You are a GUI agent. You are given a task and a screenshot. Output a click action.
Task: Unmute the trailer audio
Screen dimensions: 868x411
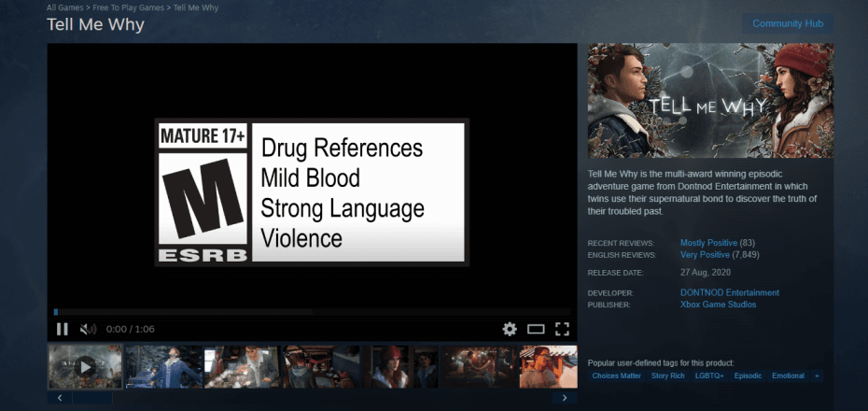[x=88, y=329]
